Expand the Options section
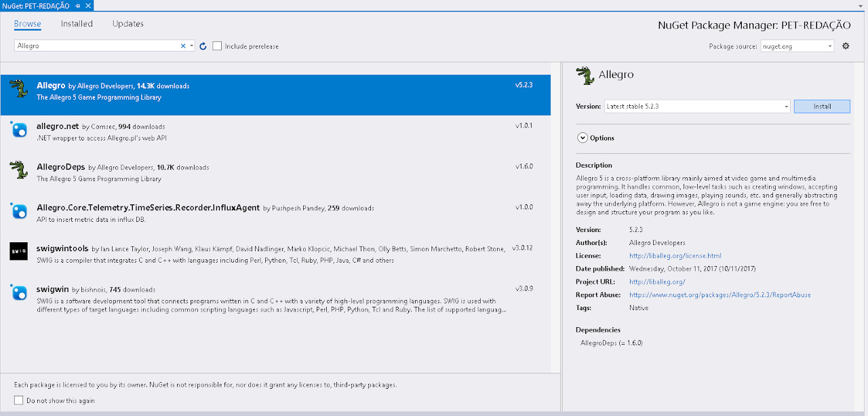This screenshot has height=416, width=868. 583,138
